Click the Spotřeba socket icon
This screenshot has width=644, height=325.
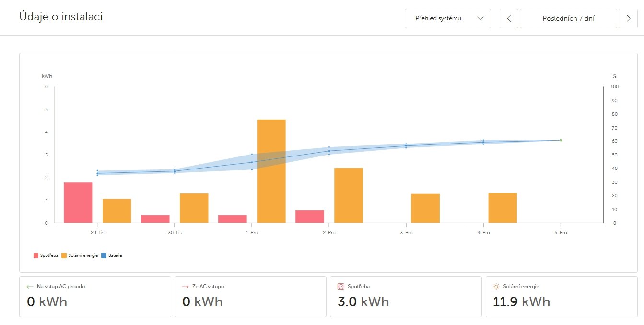click(341, 286)
